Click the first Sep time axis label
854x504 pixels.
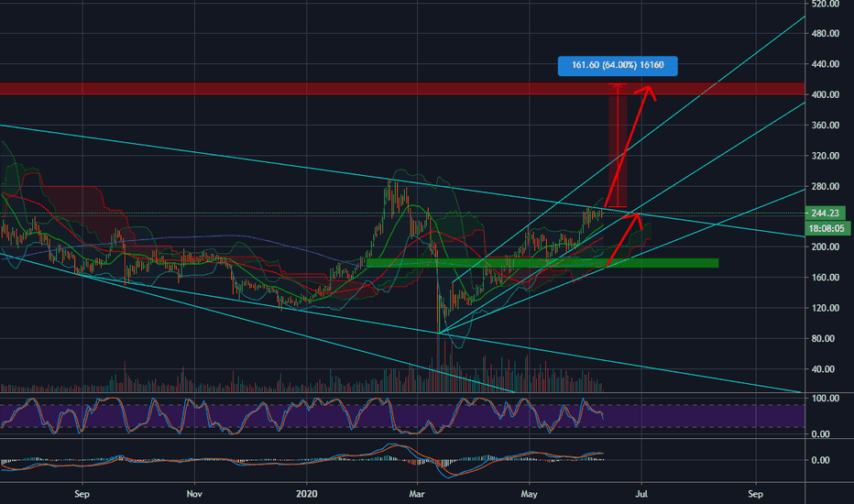tap(82, 494)
